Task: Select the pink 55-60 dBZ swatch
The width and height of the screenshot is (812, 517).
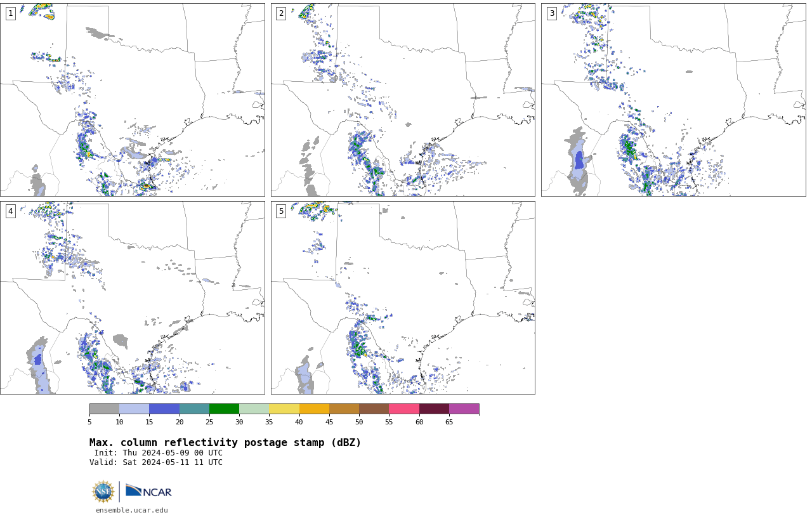Action: tap(404, 409)
